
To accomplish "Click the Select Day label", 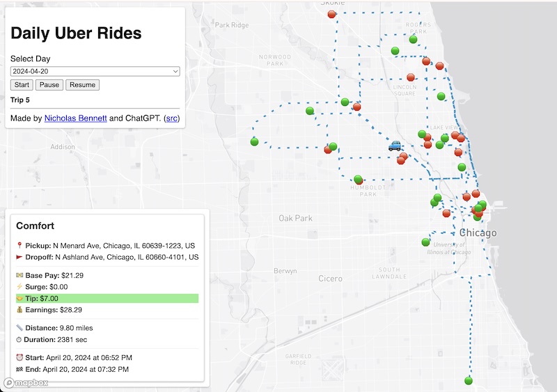I will pyautogui.click(x=30, y=58).
